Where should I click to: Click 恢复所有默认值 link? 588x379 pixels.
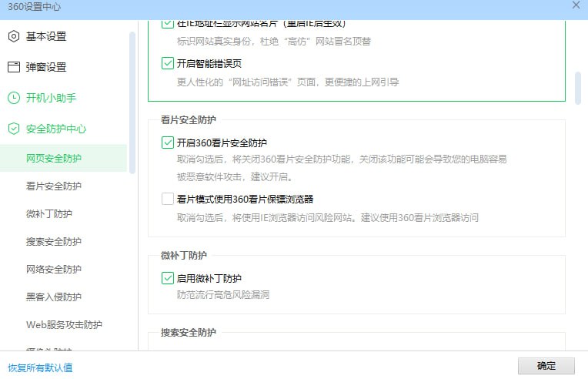[x=40, y=367]
